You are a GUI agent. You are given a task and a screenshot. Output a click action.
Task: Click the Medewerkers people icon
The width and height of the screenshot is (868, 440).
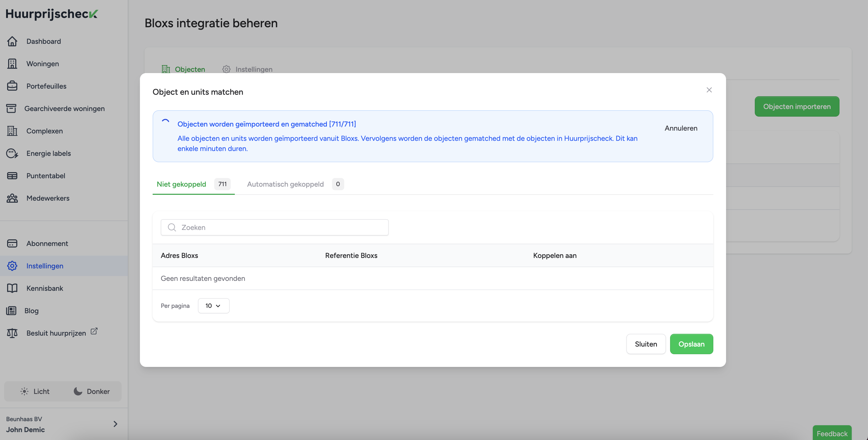tap(12, 198)
